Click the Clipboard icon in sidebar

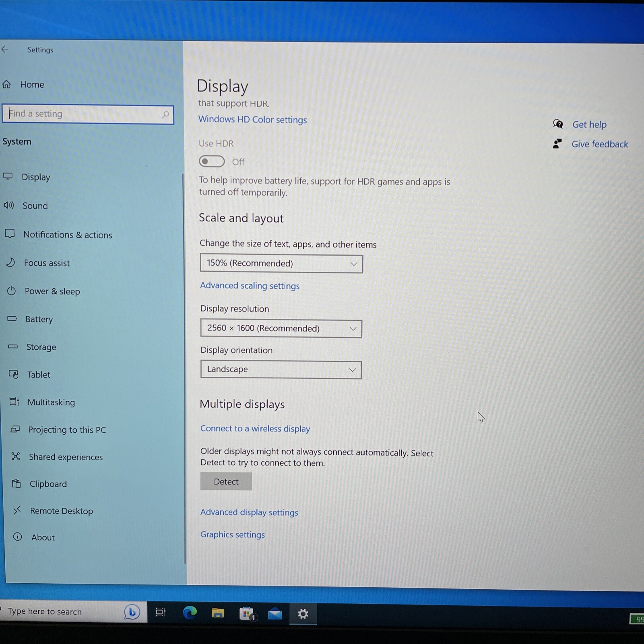pyautogui.click(x=17, y=483)
